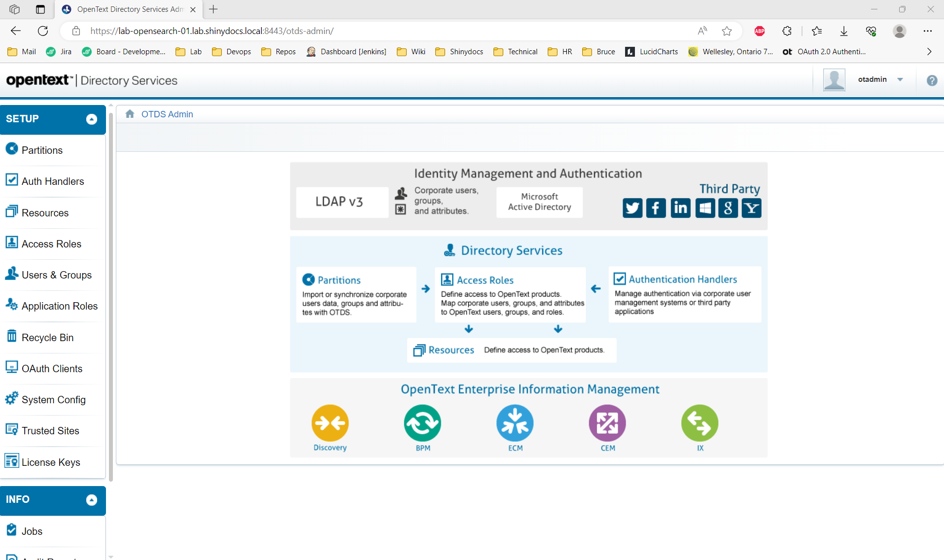The image size is (944, 560).
Task: Click the home icon in breadcrumb
Action: (x=130, y=114)
